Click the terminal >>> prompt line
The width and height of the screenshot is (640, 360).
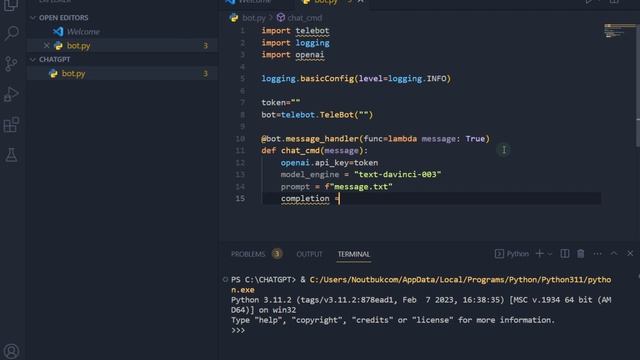coord(238,330)
